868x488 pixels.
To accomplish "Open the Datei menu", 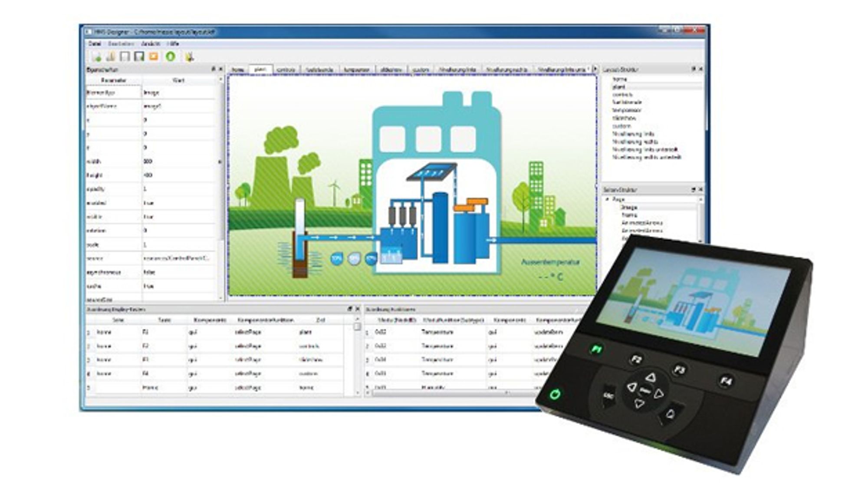I will pos(95,44).
